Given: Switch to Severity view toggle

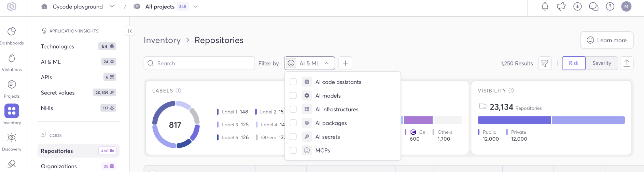Looking at the screenshot, I should tap(602, 63).
